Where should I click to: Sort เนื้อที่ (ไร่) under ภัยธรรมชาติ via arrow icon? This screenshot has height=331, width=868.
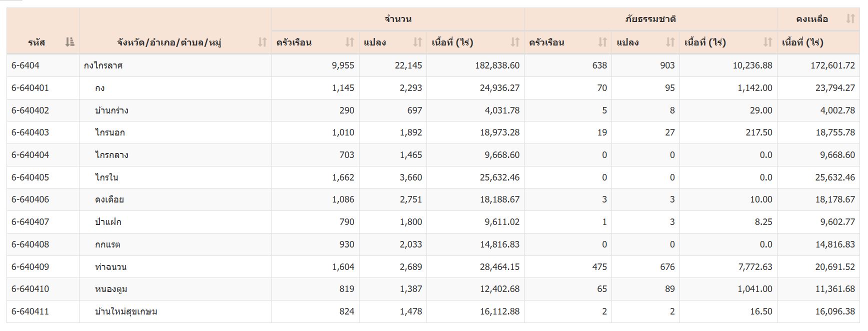[x=768, y=42]
